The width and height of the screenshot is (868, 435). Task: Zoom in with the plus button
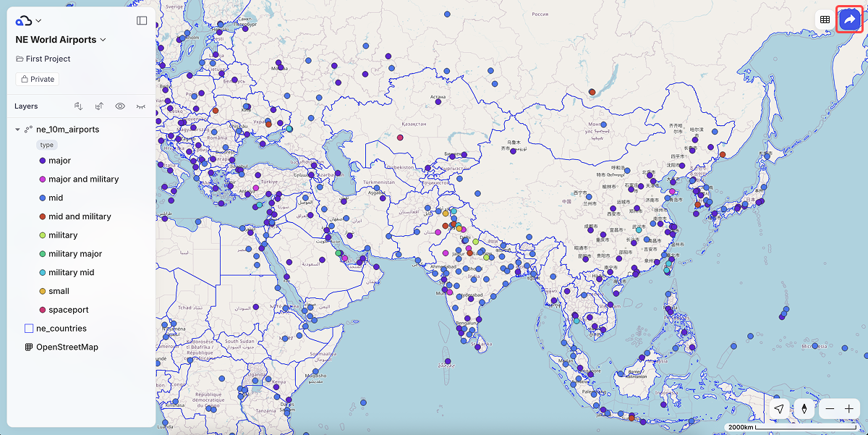tap(849, 409)
